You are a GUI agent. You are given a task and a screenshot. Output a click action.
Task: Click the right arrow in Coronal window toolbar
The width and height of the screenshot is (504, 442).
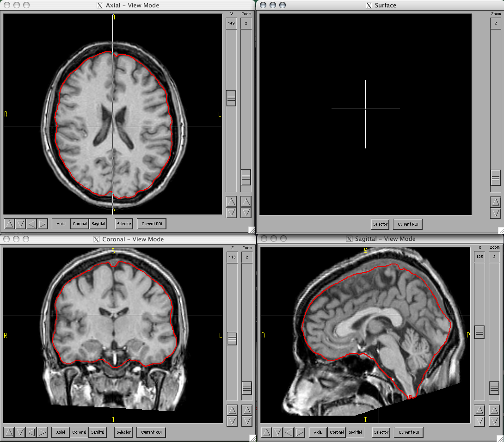tap(42, 432)
